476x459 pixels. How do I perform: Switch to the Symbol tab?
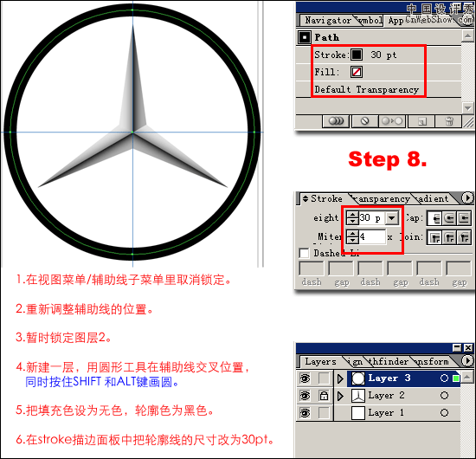370,21
